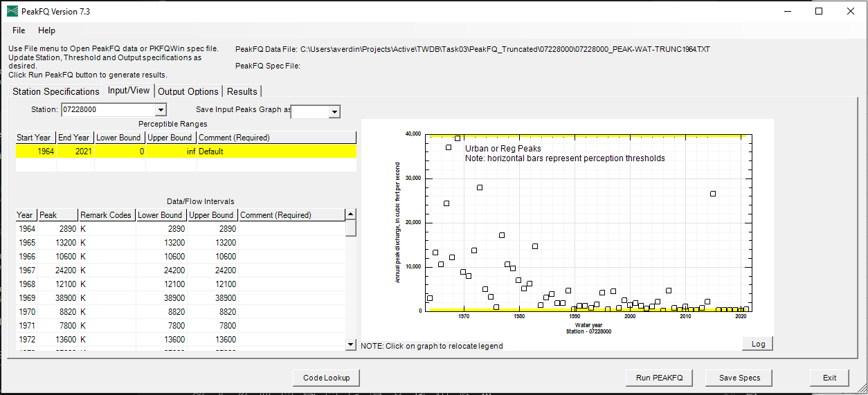Toggle the Log scale button on graph
Viewport: 868px width, 395px height.
coord(758,344)
